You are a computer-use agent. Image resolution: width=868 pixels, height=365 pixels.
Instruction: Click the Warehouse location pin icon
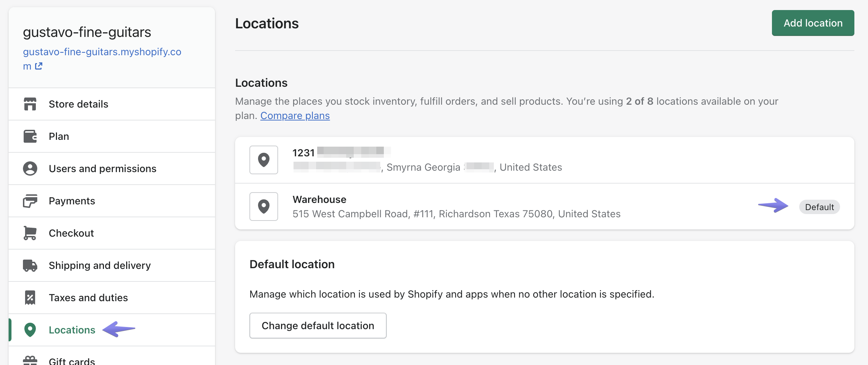(264, 207)
